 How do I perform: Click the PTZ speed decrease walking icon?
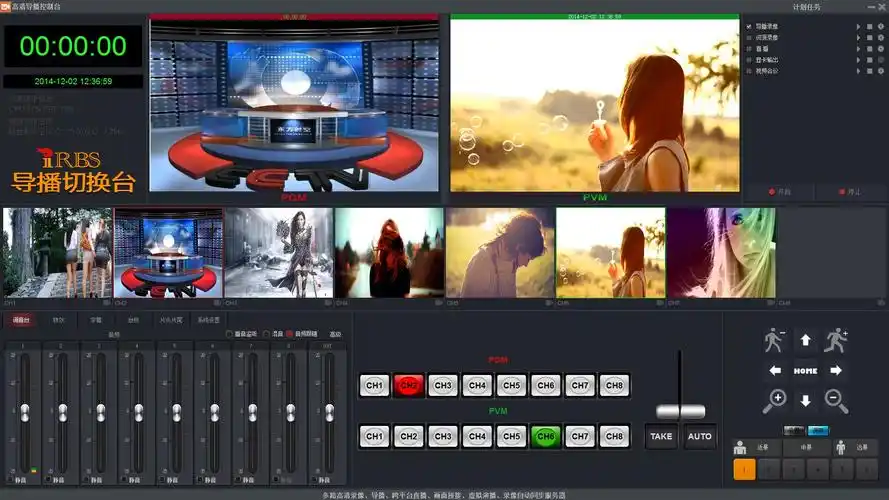tap(775, 341)
